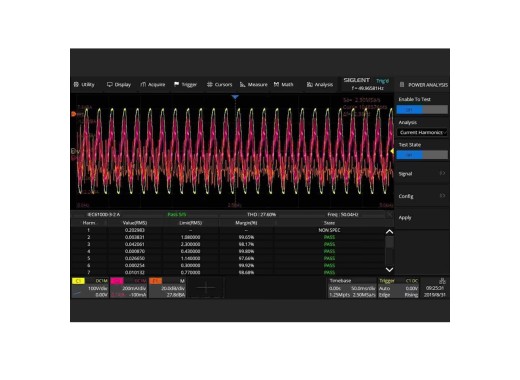
Task: Open the Display menu
Action: (119, 85)
